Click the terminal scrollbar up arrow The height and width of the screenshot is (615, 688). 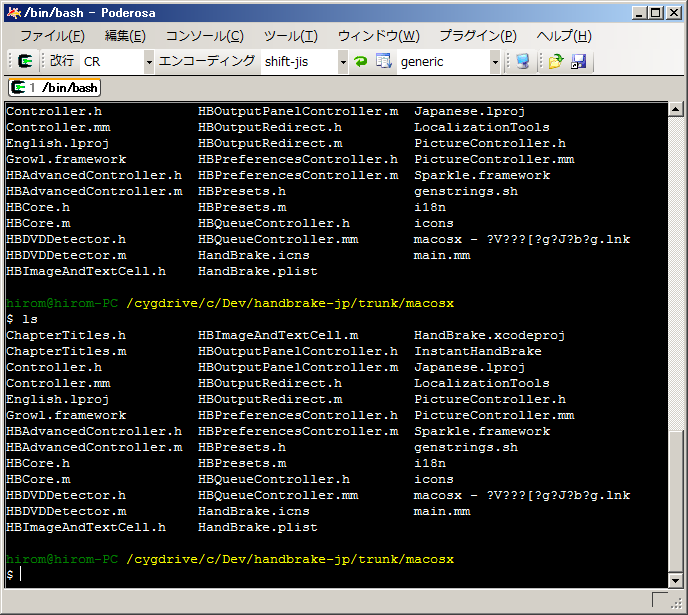click(x=677, y=109)
